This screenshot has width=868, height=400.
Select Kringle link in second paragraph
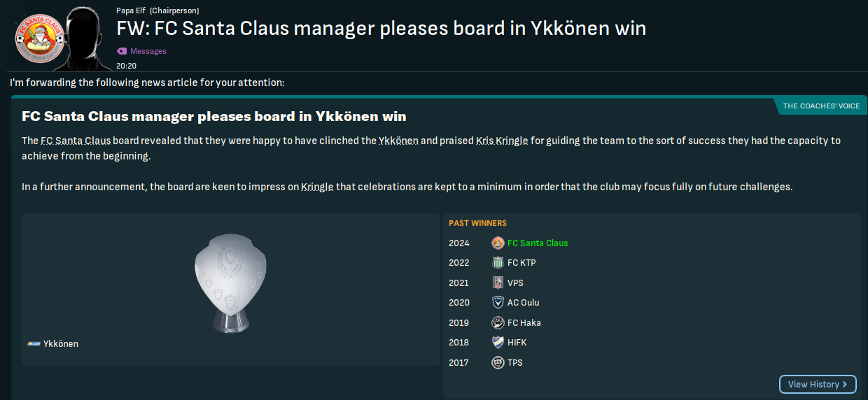[x=317, y=187]
